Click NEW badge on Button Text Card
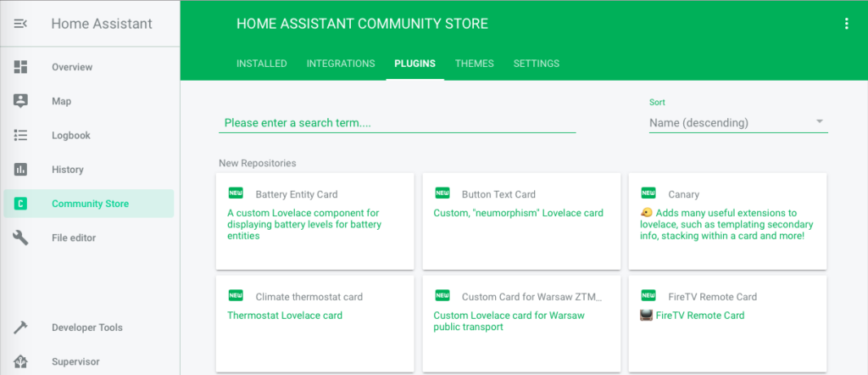Image resolution: width=868 pixels, height=375 pixels. [x=442, y=193]
